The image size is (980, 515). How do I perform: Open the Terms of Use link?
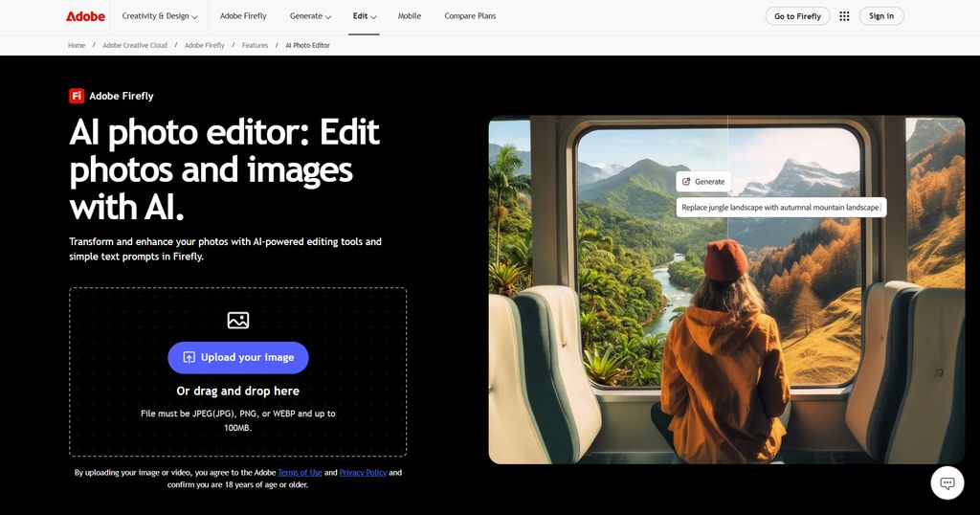[300, 473]
